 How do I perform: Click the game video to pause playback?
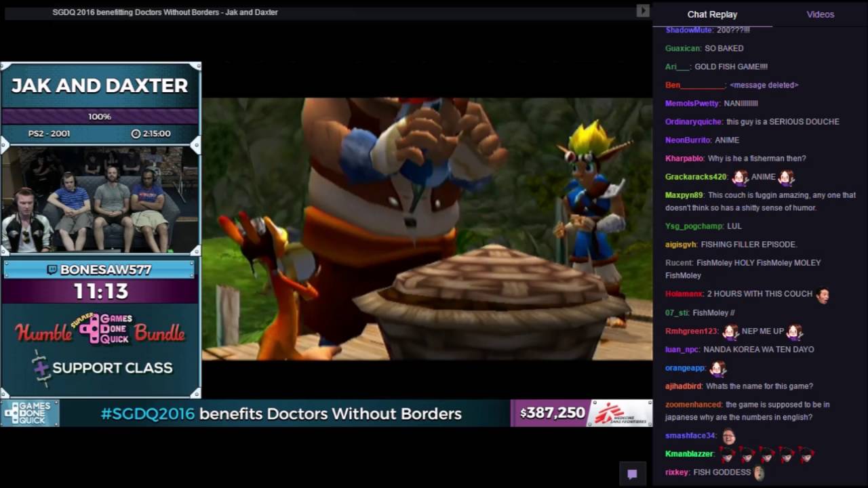pyautogui.click(x=427, y=228)
